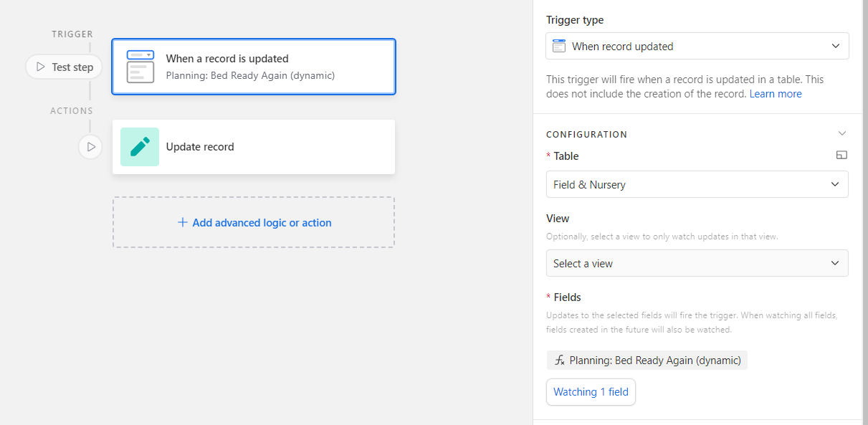Click the Planning: Bed Ready Again field chip

tap(647, 360)
